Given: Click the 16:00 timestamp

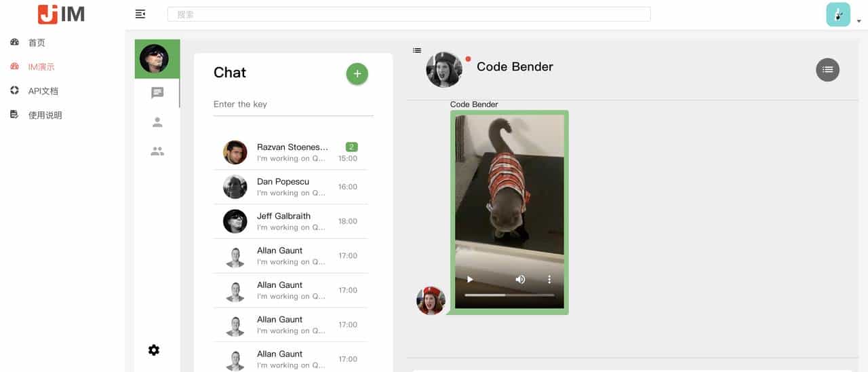Looking at the screenshot, I should tap(348, 187).
